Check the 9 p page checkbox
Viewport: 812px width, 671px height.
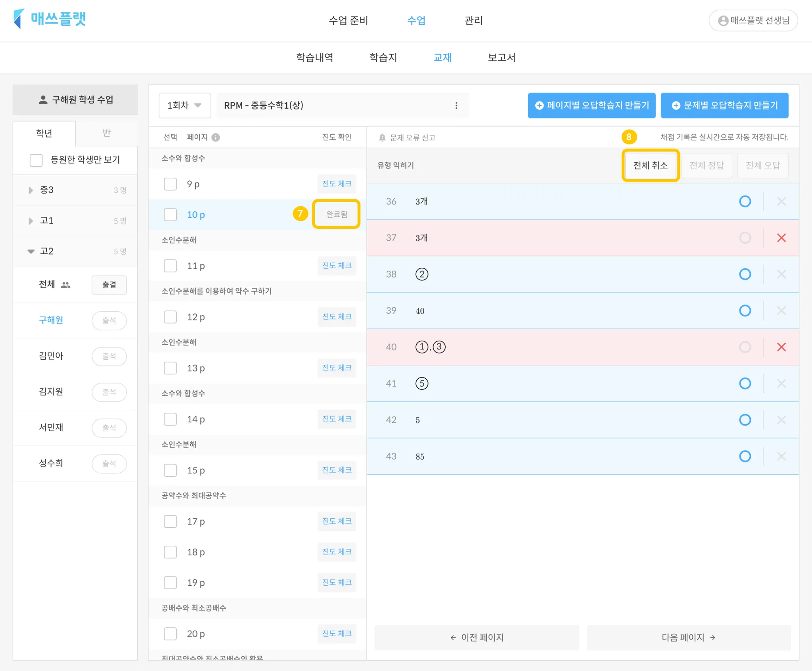[x=170, y=184]
